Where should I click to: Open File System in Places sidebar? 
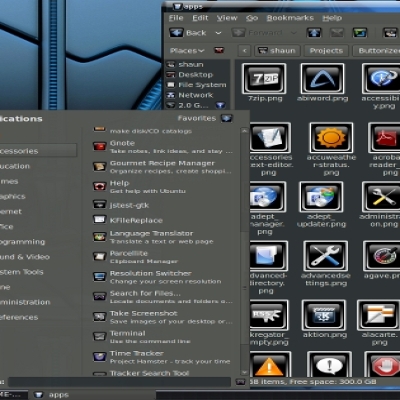coord(197,85)
